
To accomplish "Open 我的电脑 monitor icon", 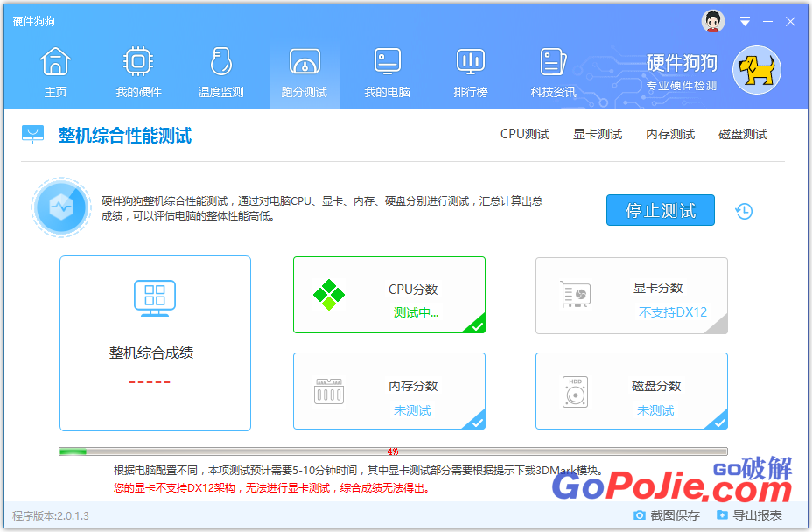I will pos(388,61).
